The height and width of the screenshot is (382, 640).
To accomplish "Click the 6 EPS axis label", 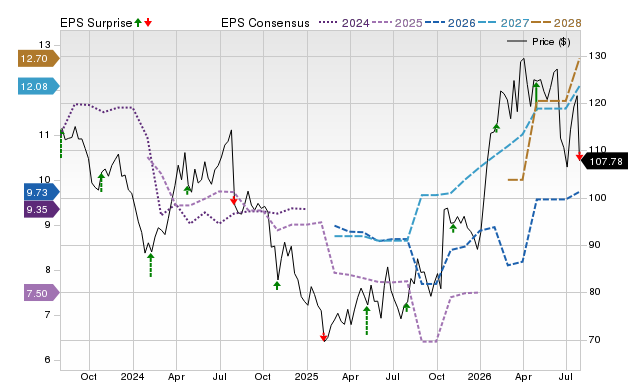I will [x=47, y=360].
